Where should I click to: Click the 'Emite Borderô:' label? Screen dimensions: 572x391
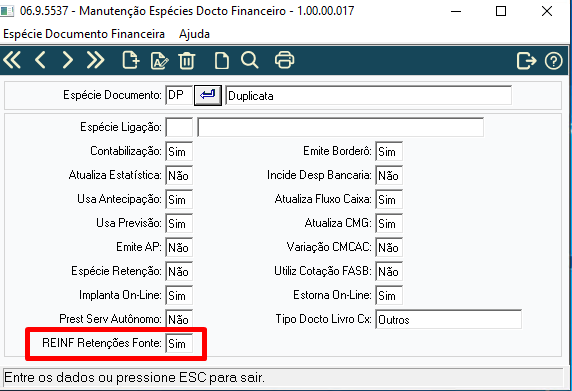point(337,151)
